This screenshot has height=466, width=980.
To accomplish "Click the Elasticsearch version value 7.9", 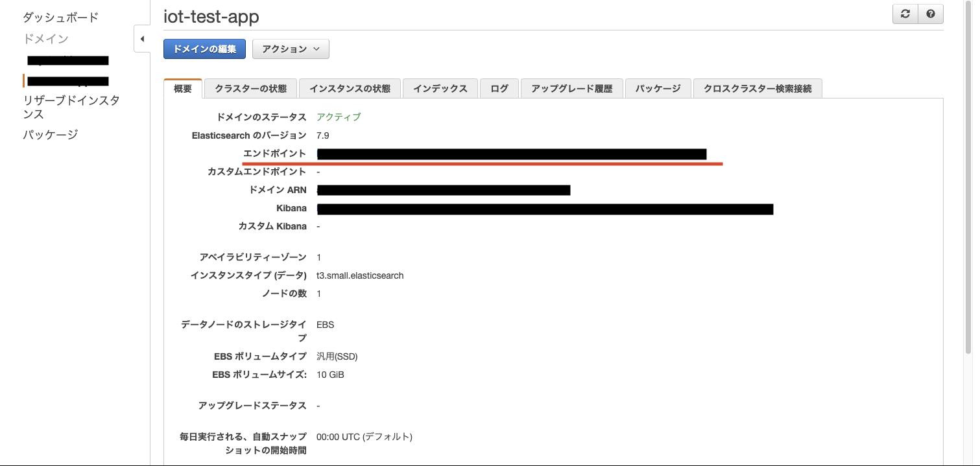I will pyautogui.click(x=323, y=135).
